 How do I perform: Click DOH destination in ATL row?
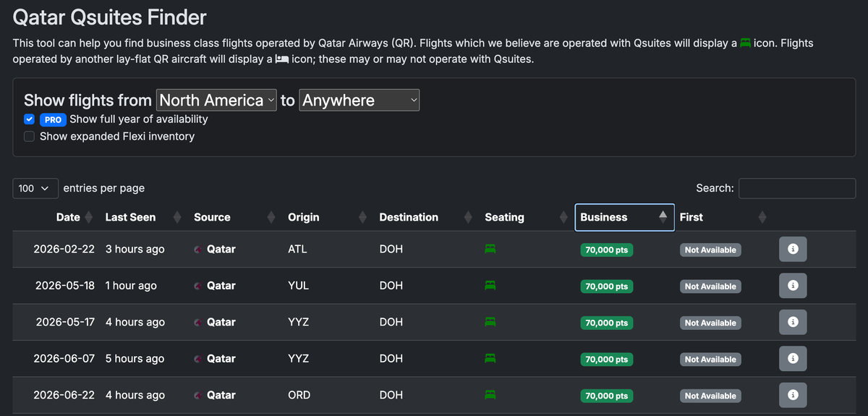click(391, 249)
